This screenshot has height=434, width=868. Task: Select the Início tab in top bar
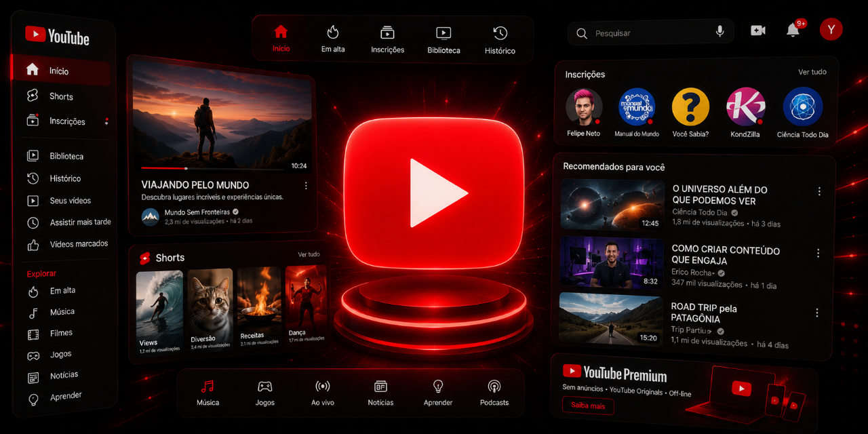(x=281, y=39)
